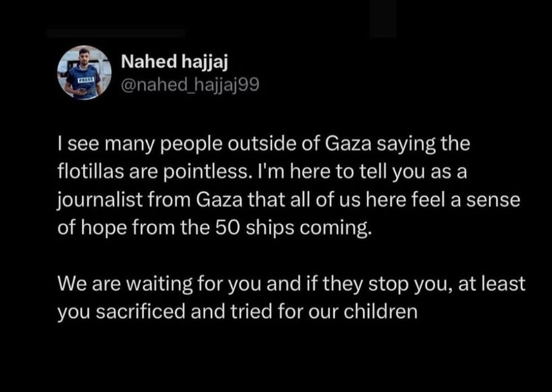Select the tweet's first paragraph about flotillas

pos(289,186)
